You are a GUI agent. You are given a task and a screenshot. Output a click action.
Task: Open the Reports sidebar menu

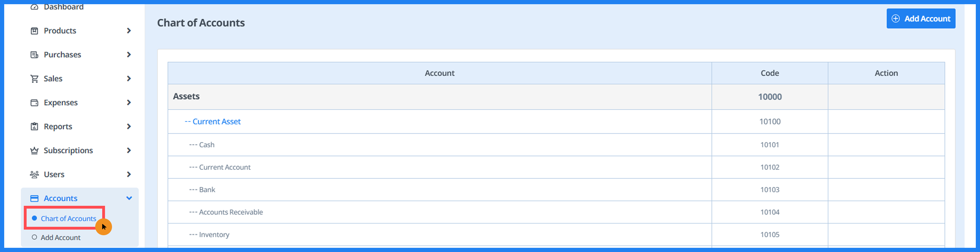pos(80,126)
